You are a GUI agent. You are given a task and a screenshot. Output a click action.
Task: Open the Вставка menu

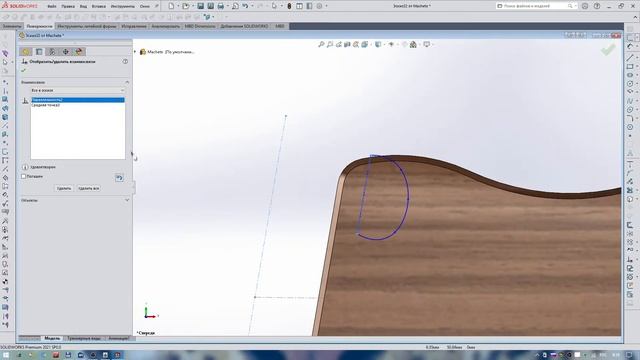(98, 6)
